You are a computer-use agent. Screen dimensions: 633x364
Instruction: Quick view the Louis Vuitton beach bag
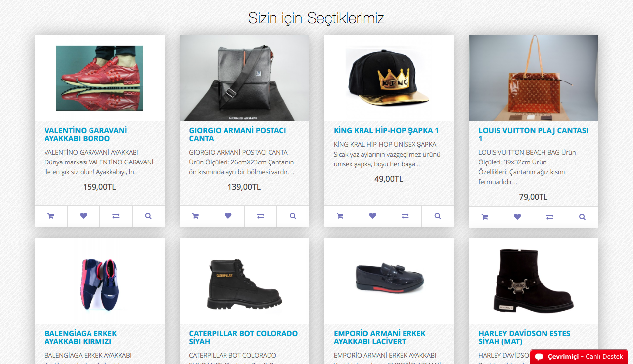[x=582, y=217]
